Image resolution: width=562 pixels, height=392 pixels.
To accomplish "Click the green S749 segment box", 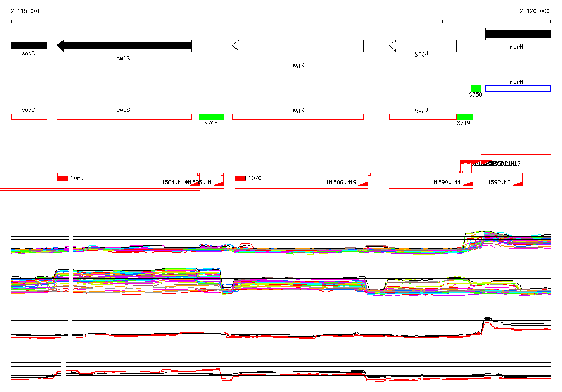I will (x=464, y=116).
